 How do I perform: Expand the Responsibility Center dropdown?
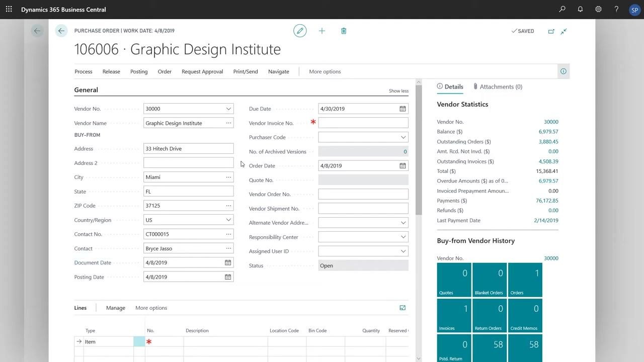(x=403, y=237)
